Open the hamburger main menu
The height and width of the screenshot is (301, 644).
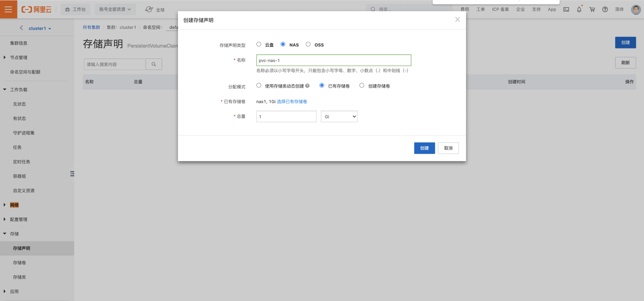[8, 9]
